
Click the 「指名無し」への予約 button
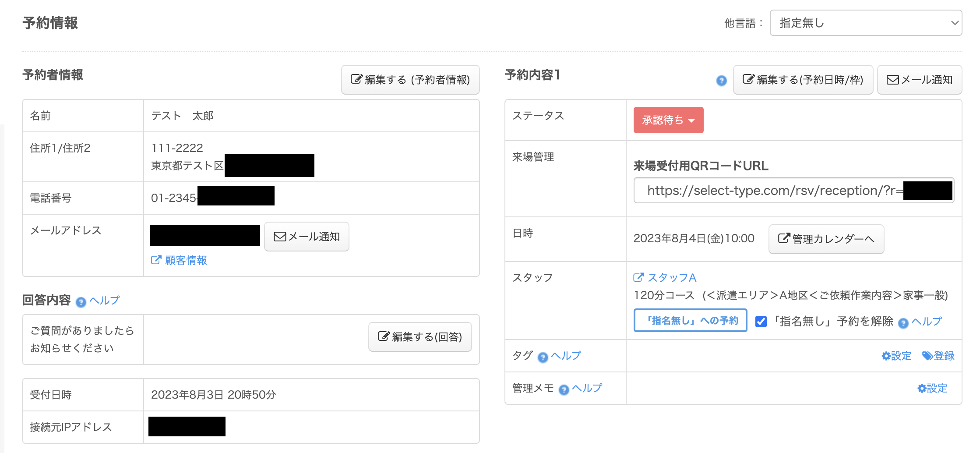coord(690,321)
